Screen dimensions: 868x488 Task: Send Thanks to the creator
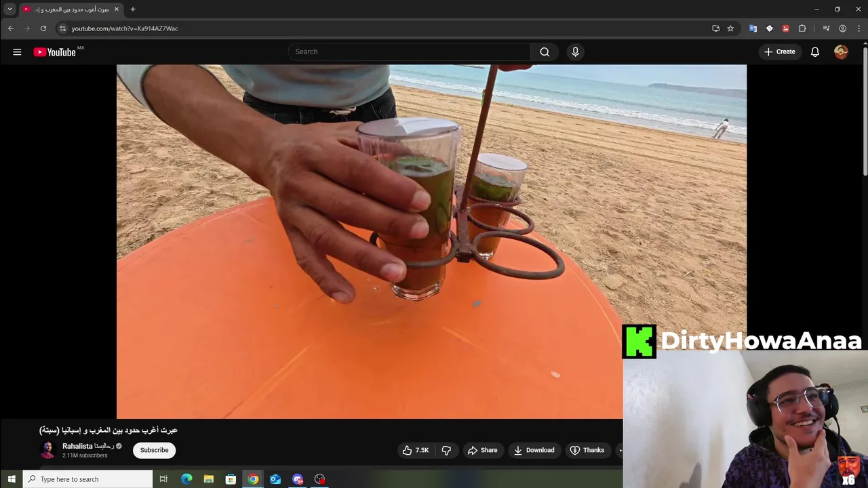coord(587,450)
